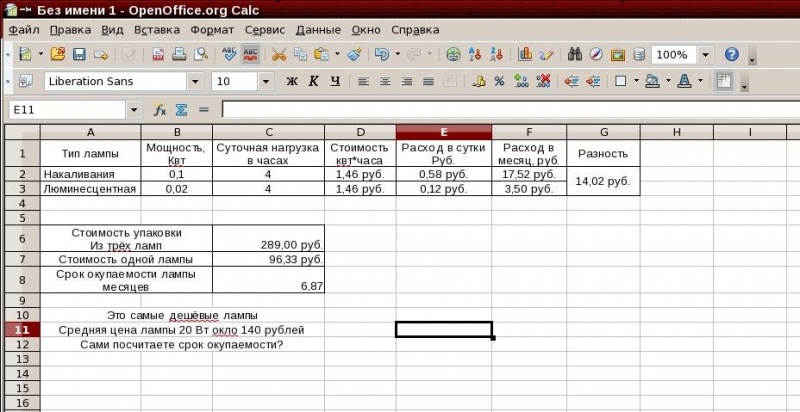Select column G header
Viewport: 800px width, 412px height.
pos(604,132)
